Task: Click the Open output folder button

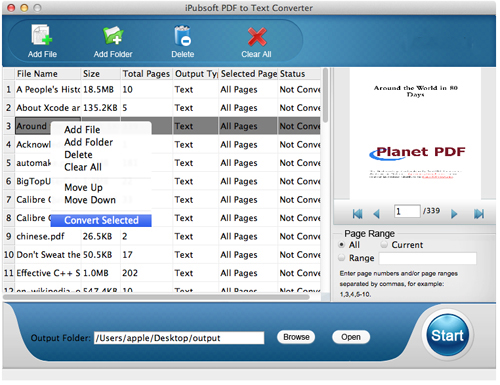Action: 351,337
